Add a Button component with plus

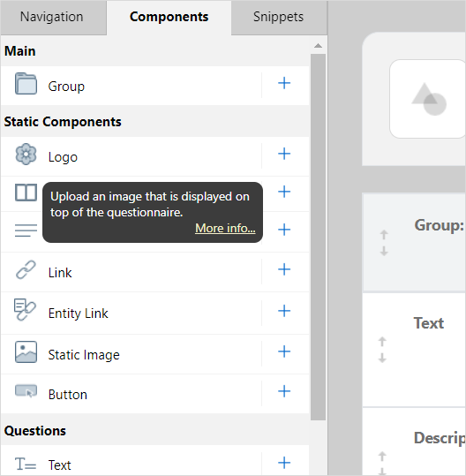[x=284, y=391]
